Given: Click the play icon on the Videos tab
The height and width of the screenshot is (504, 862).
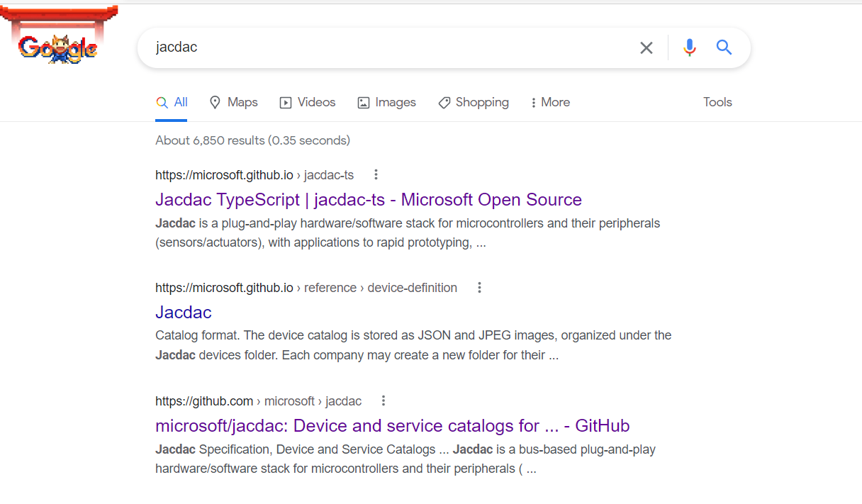Looking at the screenshot, I should (x=286, y=102).
